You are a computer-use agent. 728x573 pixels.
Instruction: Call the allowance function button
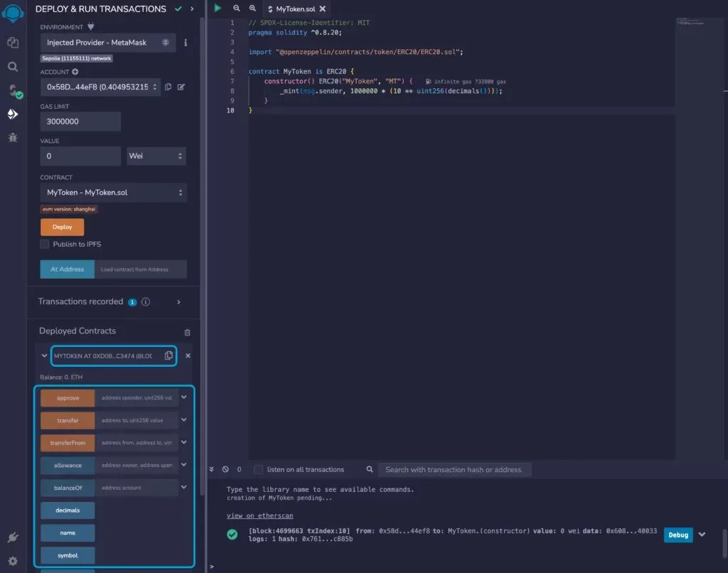click(68, 465)
